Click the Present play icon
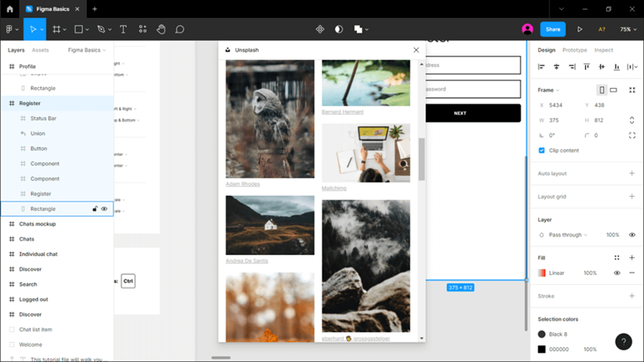Screen dimensions: 644x362 [580, 29]
